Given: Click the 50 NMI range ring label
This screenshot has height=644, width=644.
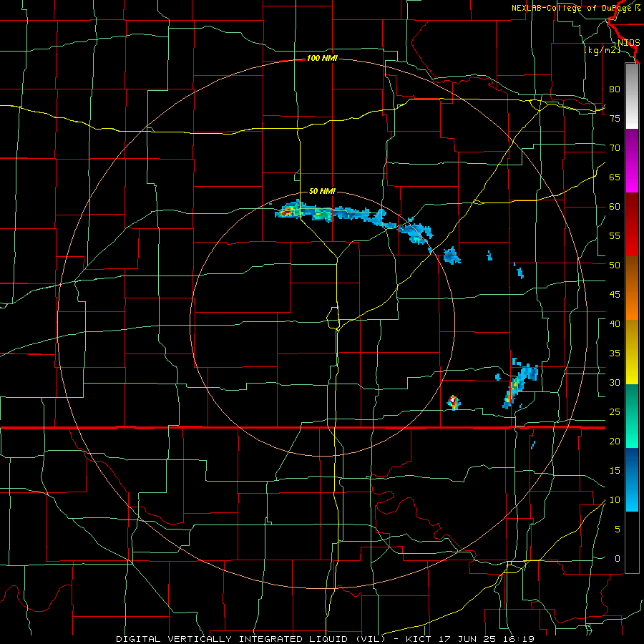Looking at the screenshot, I should [322, 191].
